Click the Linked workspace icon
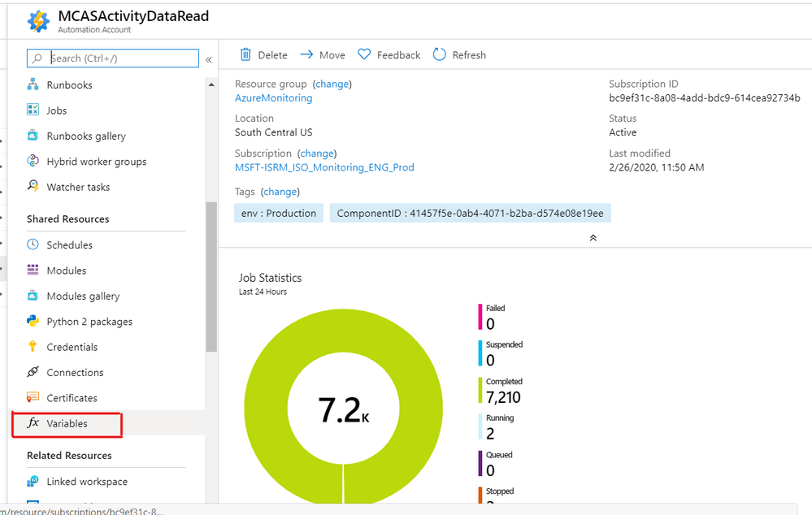This screenshot has width=812, height=515. [x=33, y=481]
